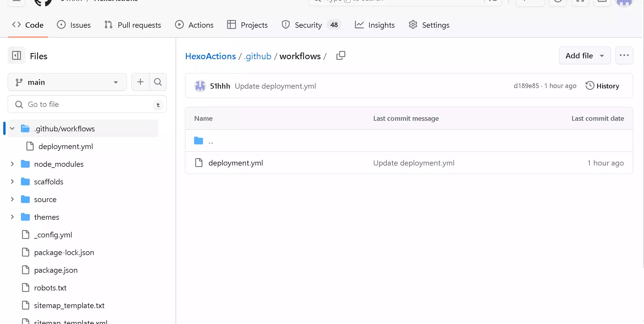Open the Security tab
Image resolution: width=644 pixels, height=324 pixels.
(x=308, y=25)
